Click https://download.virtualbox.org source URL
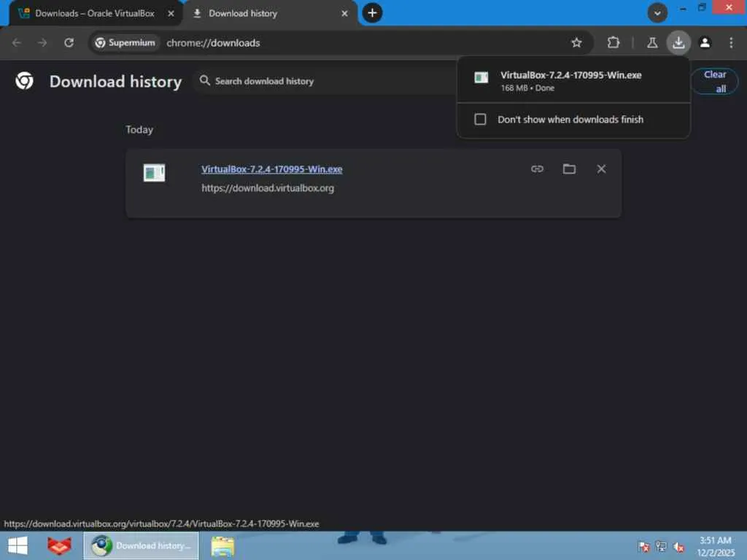Screen dimensions: 747x560 pyautogui.click(x=268, y=188)
